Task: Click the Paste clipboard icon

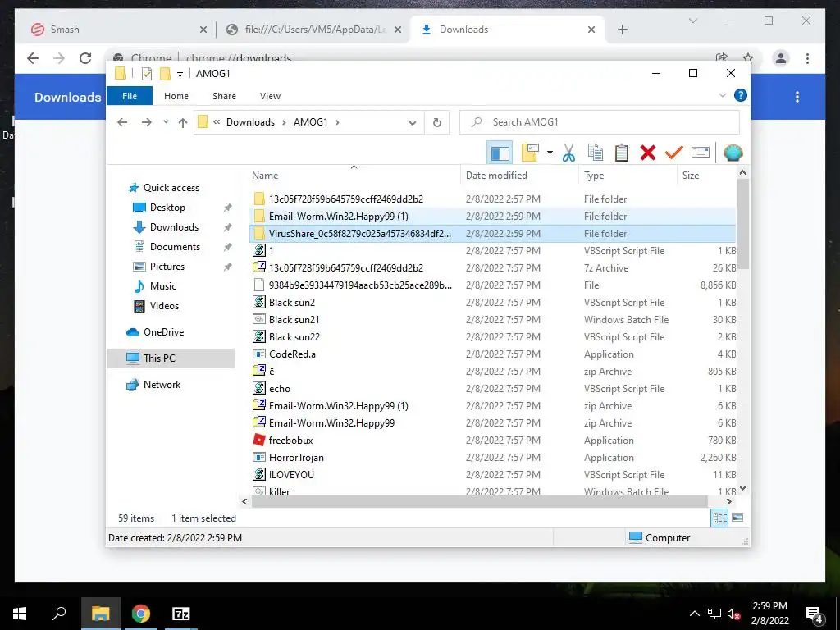Action: (622, 153)
